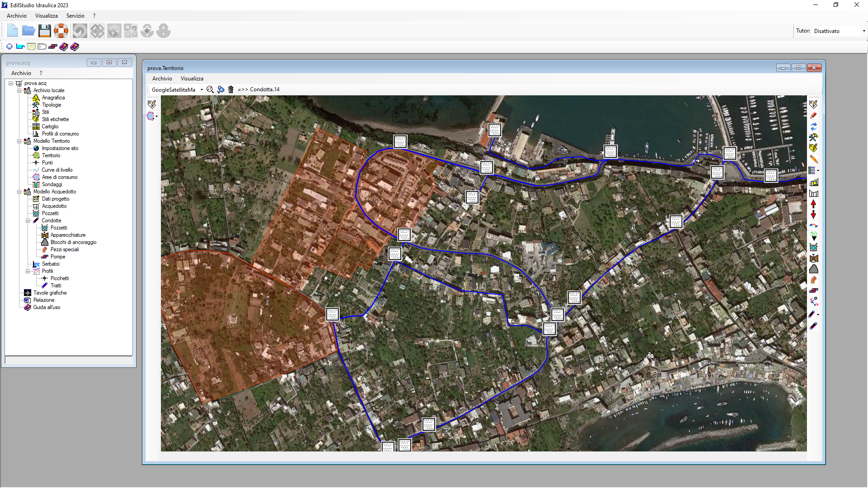Select Serbatoi in the tree

tap(51, 264)
